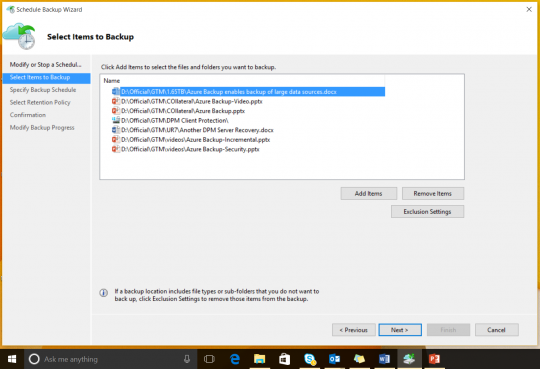Open Task View from the taskbar

click(x=209, y=359)
